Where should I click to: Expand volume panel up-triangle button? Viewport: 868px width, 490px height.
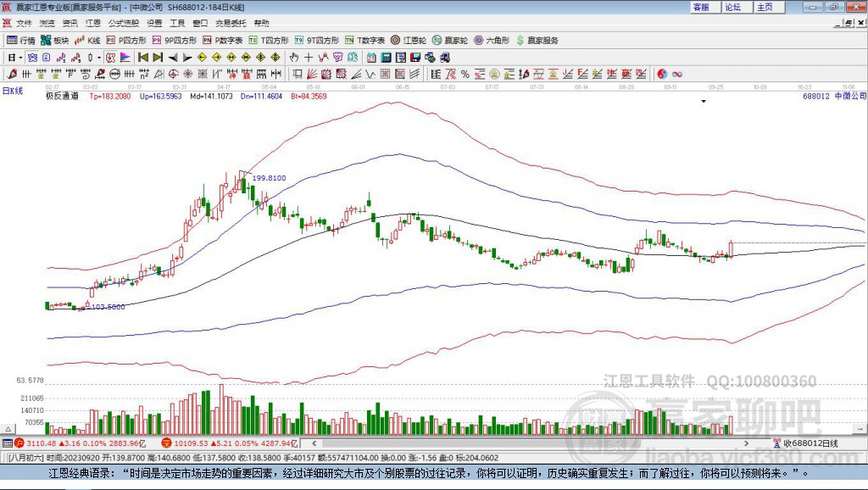click(x=8, y=429)
